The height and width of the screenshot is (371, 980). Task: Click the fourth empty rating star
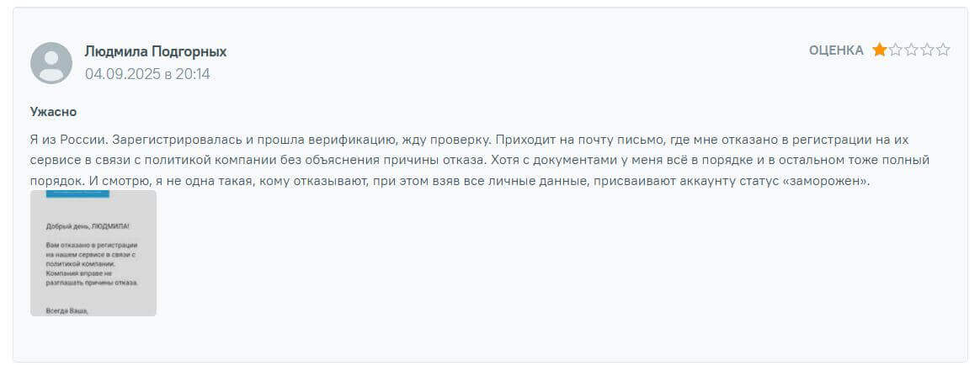pyautogui.click(x=928, y=50)
